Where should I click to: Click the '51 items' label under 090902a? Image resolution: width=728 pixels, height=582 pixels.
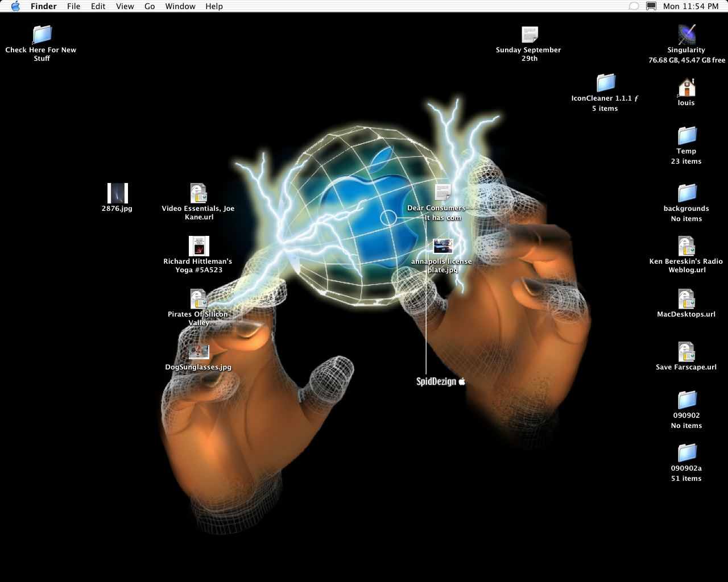(686, 479)
